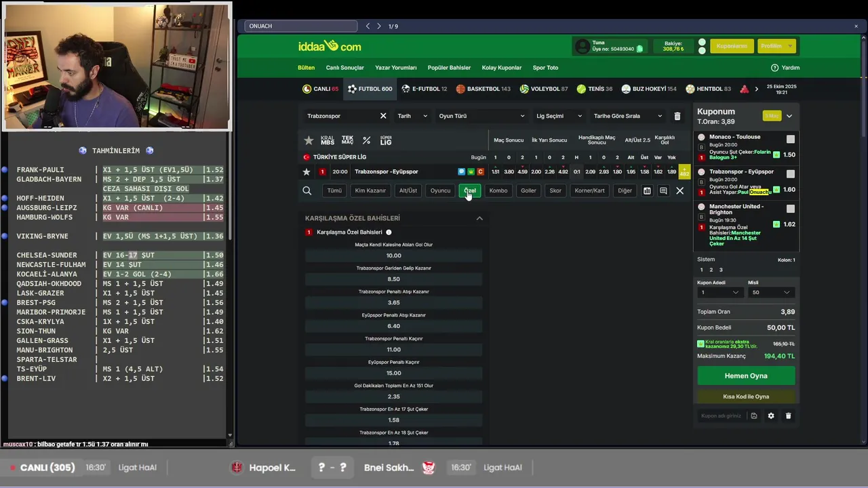Screen dimensions: 868x488
Task: Select system option 3 in the coupon
Action: point(721,270)
